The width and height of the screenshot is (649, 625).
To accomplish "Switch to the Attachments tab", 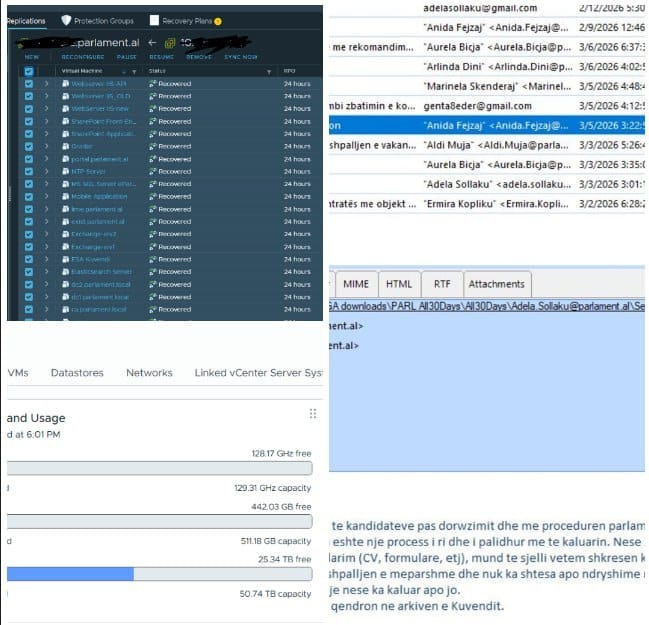I will pyautogui.click(x=496, y=284).
